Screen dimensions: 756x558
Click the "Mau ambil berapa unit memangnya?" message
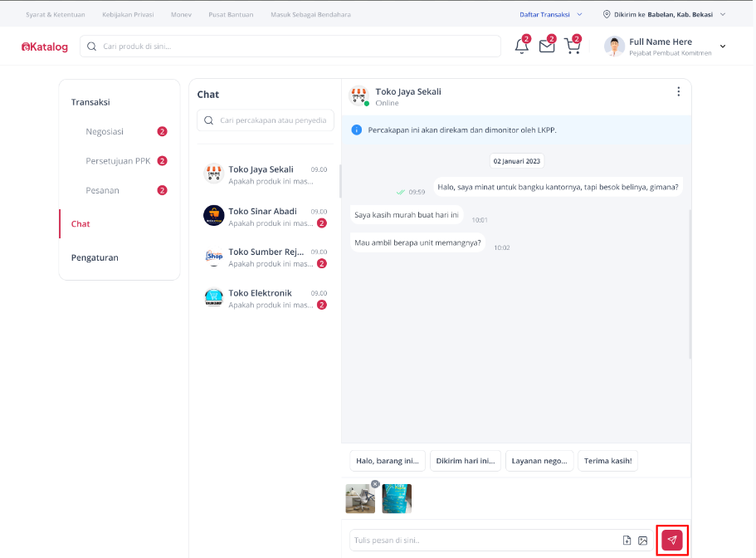[417, 242]
